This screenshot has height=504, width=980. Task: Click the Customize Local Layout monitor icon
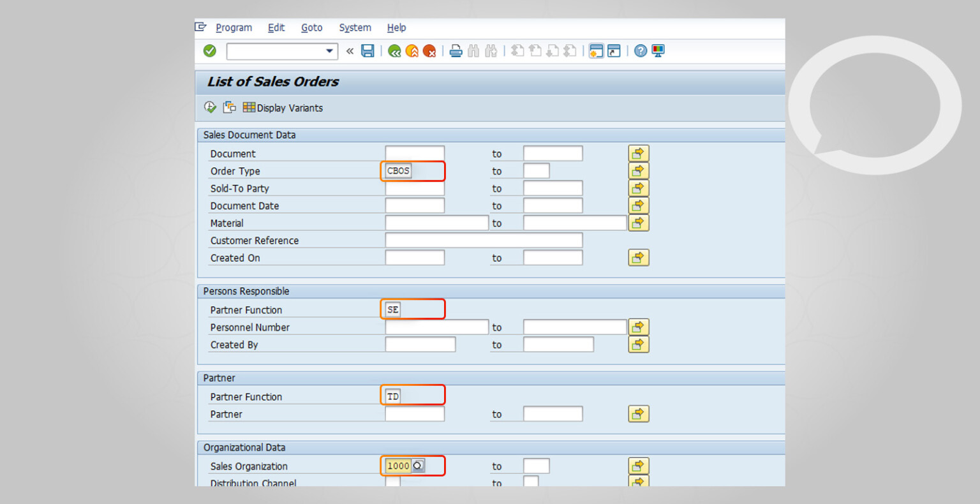click(658, 51)
